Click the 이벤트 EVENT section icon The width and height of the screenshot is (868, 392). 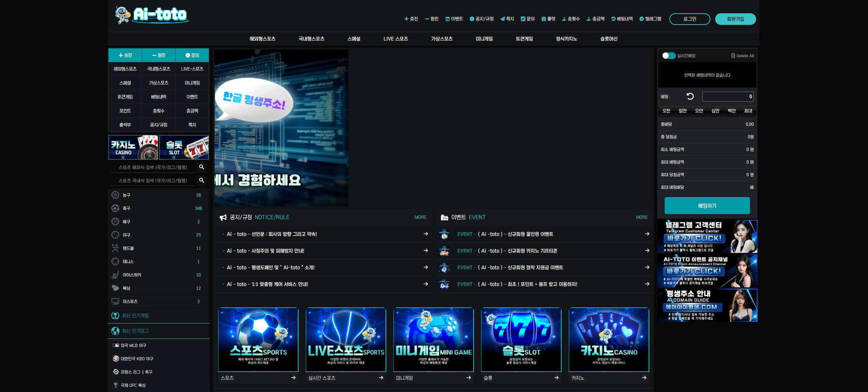(444, 217)
